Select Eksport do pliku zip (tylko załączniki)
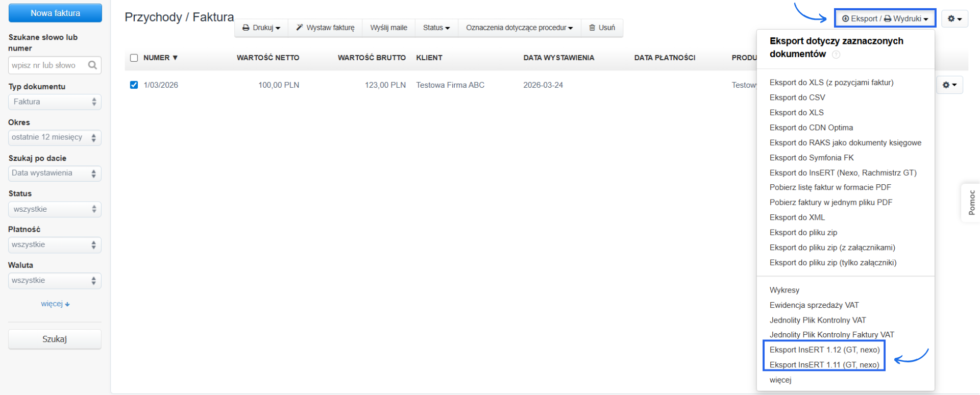 (x=833, y=263)
